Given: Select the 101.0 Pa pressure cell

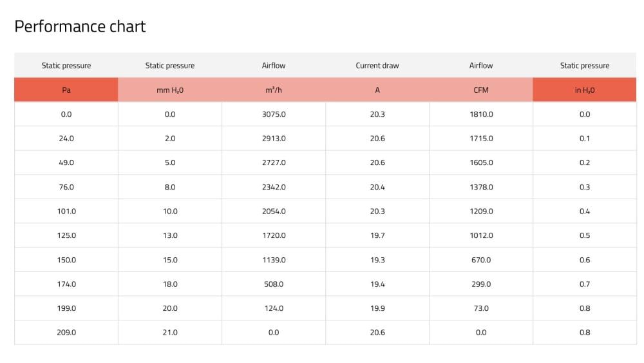Looking at the screenshot, I should (x=66, y=211).
